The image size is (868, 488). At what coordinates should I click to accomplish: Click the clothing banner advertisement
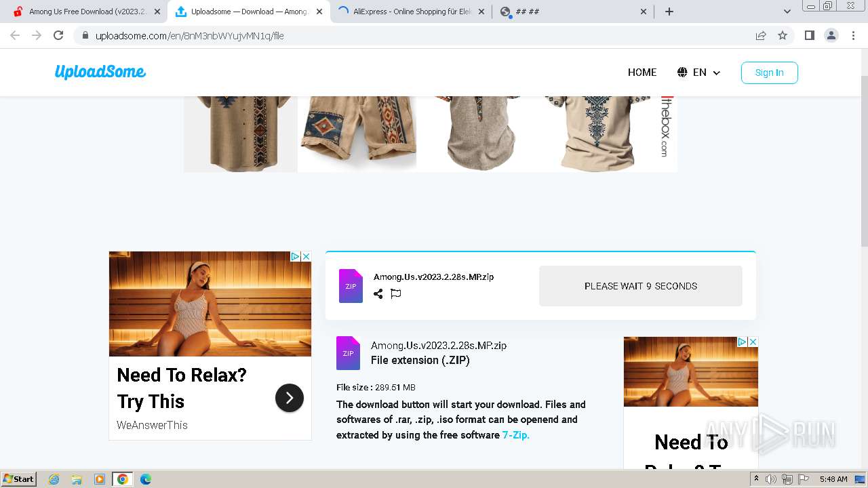coord(431,134)
